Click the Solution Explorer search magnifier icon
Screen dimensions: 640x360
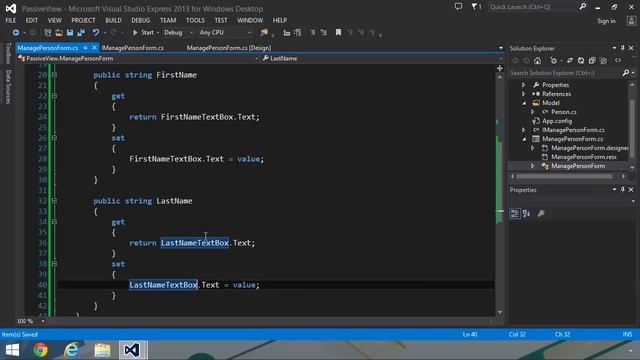(626, 73)
